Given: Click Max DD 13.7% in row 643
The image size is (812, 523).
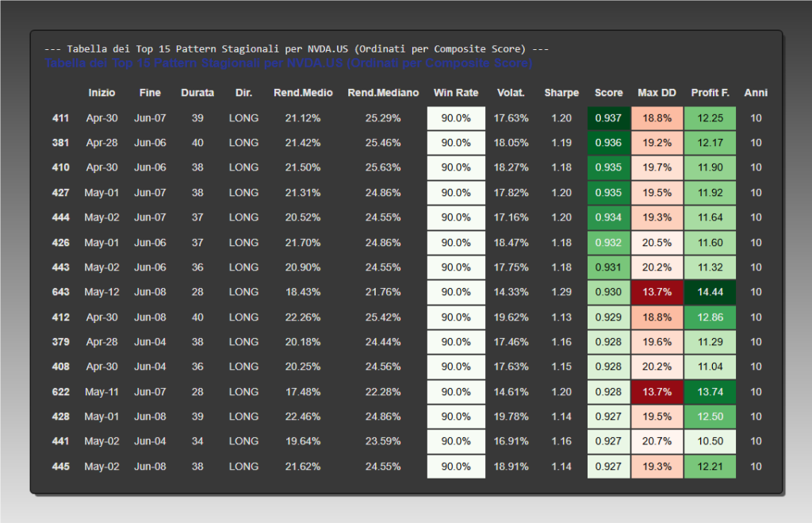Looking at the screenshot, I should (x=657, y=292).
